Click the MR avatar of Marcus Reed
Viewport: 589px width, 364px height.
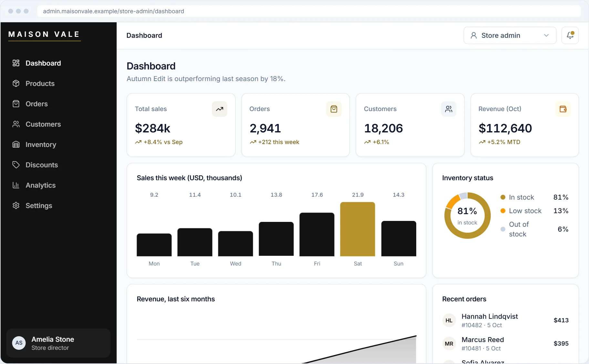coord(449,344)
